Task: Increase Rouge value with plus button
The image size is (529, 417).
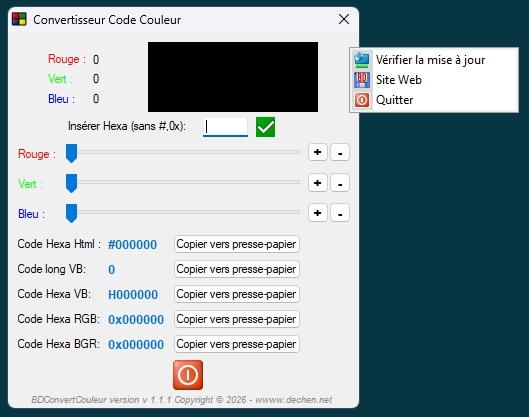Action: tap(317, 152)
